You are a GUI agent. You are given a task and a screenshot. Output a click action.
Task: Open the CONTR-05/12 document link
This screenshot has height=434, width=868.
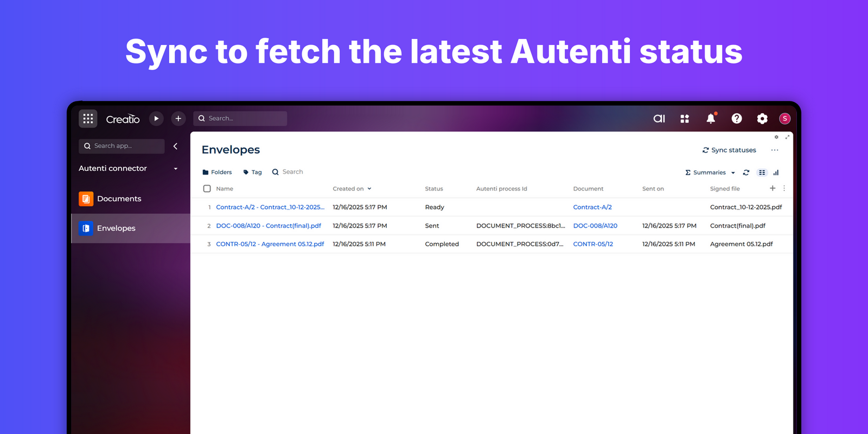pyautogui.click(x=593, y=244)
